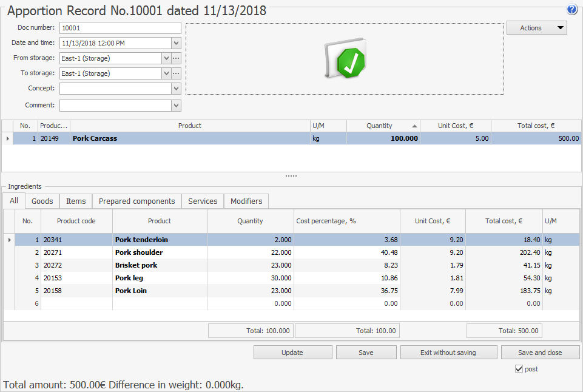Viewport: 583px width, 392px height.
Task: Expand the Concept dropdown list
Action: pos(176,89)
